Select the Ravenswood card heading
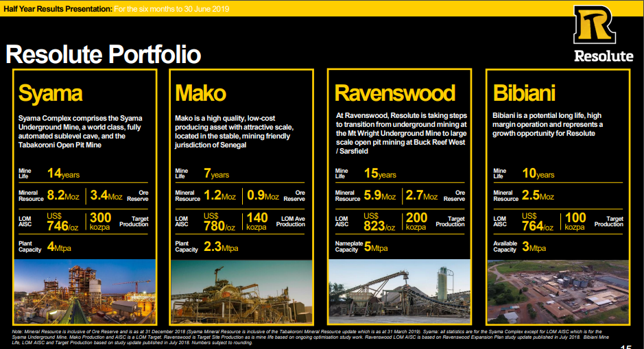This screenshot has height=349, width=644. pyautogui.click(x=394, y=93)
